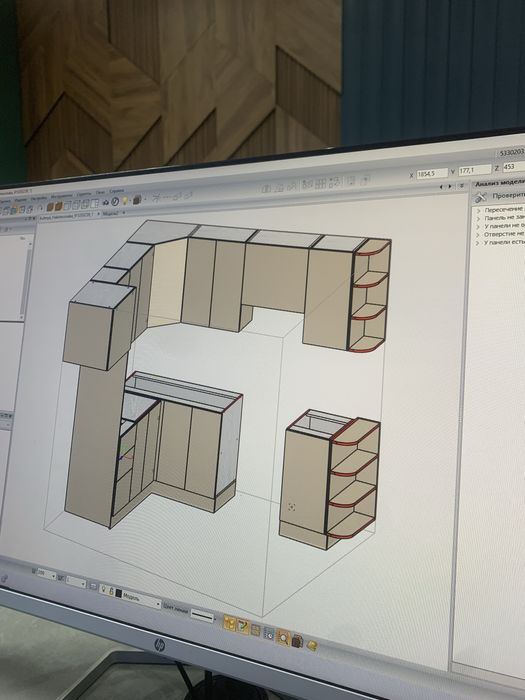Viewport: 525px width, 700px height.
Task: Click the yellow pencil-note icon in bottom bar
Action: 242,627
